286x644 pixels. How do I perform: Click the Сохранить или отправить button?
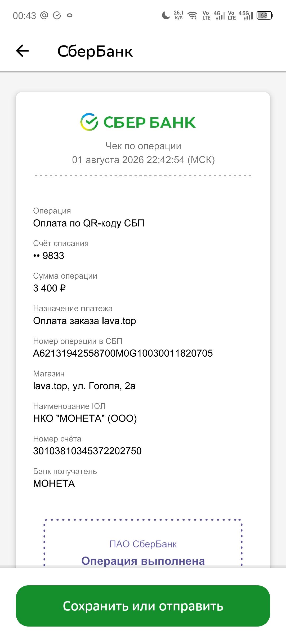pos(143,606)
